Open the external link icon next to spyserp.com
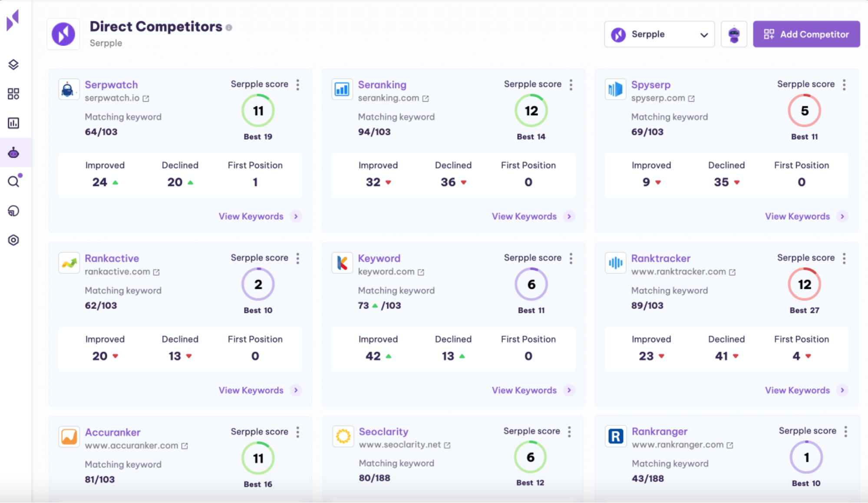868x503 pixels. 691,99
